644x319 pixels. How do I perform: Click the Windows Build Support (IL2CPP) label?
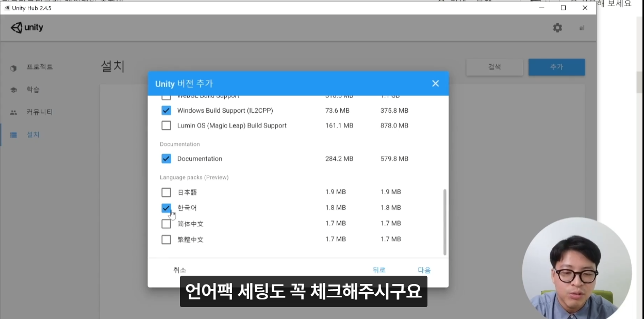tap(225, 110)
